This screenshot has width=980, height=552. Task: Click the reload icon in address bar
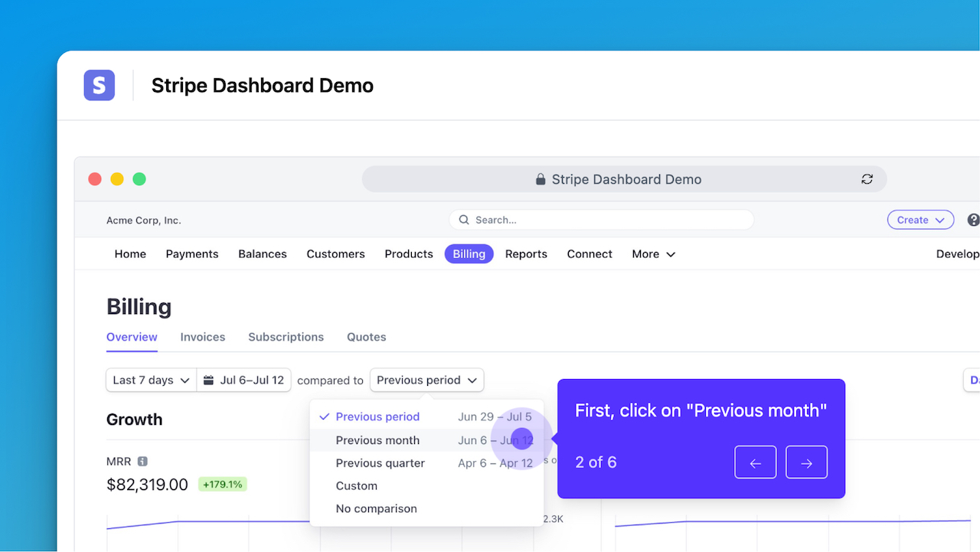point(867,179)
